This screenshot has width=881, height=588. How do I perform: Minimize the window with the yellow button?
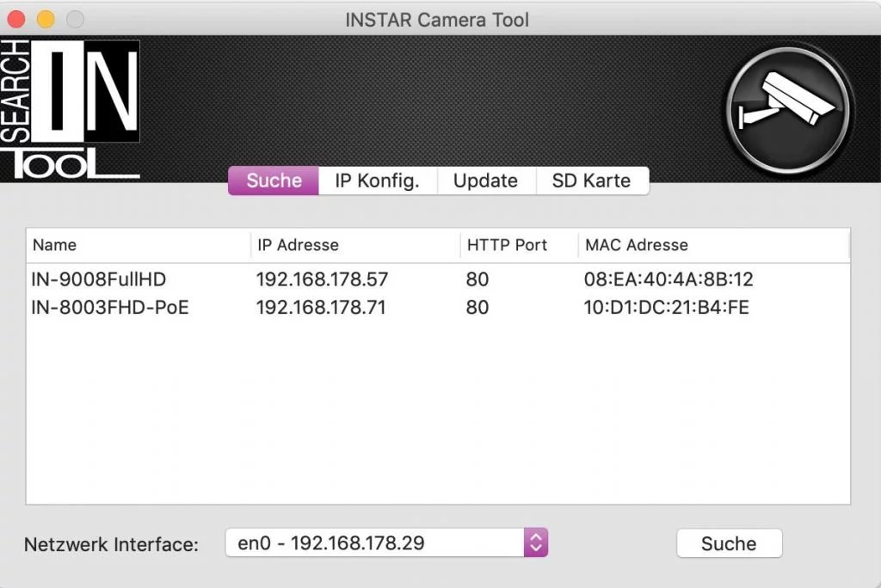click(46, 19)
